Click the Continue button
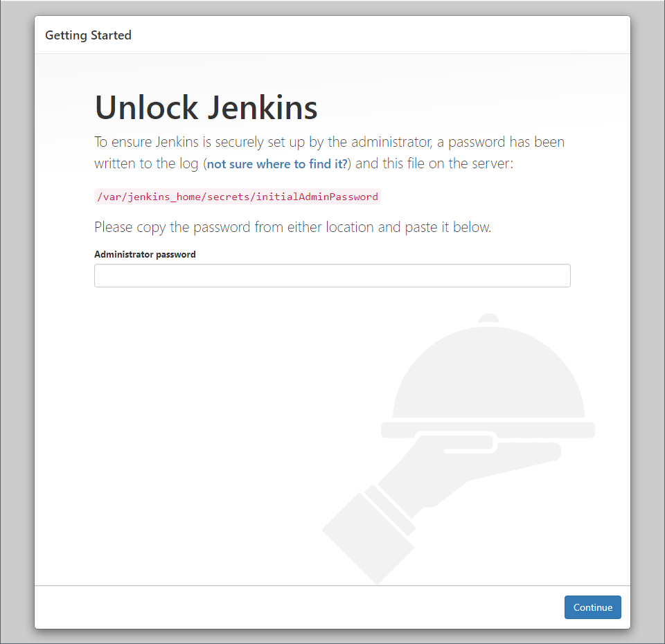The height and width of the screenshot is (644, 665). tap(592, 607)
